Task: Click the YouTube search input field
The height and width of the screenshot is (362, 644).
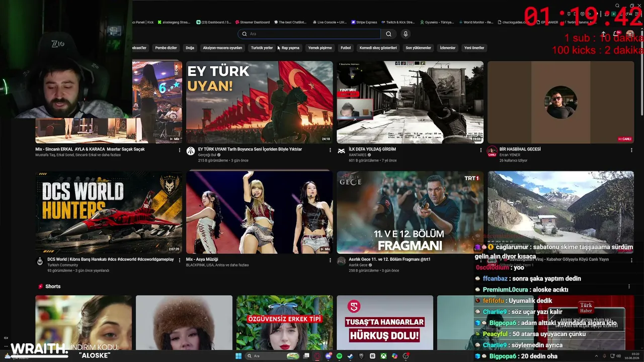Action: click(309, 34)
